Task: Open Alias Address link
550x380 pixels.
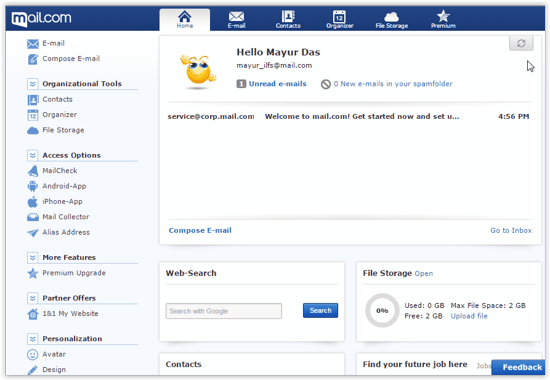Action: click(x=66, y=232)
